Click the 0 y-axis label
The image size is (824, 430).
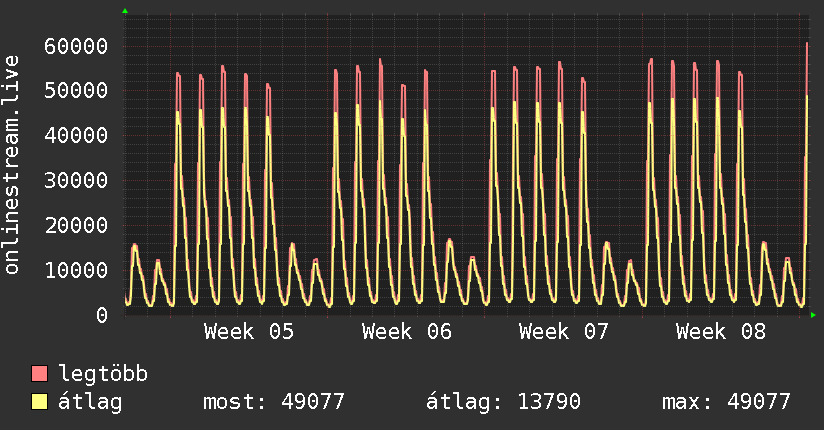click(102, 315)
